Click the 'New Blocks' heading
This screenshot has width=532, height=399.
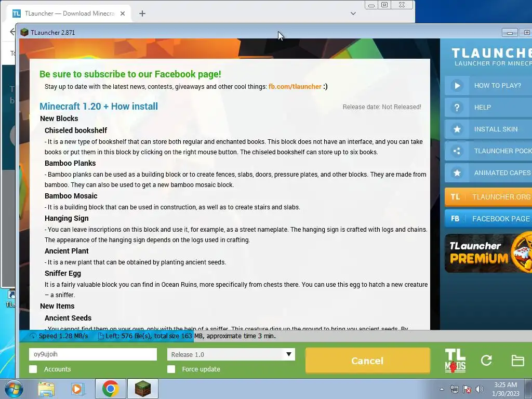(x=59, y=118)
